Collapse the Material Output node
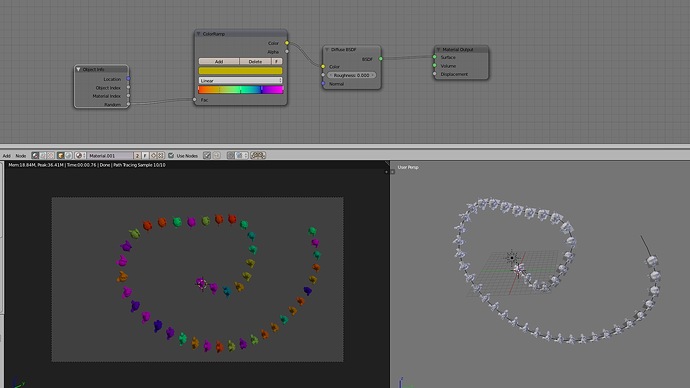Viewport: 690px width, 388px height. [x=438, y=49]
